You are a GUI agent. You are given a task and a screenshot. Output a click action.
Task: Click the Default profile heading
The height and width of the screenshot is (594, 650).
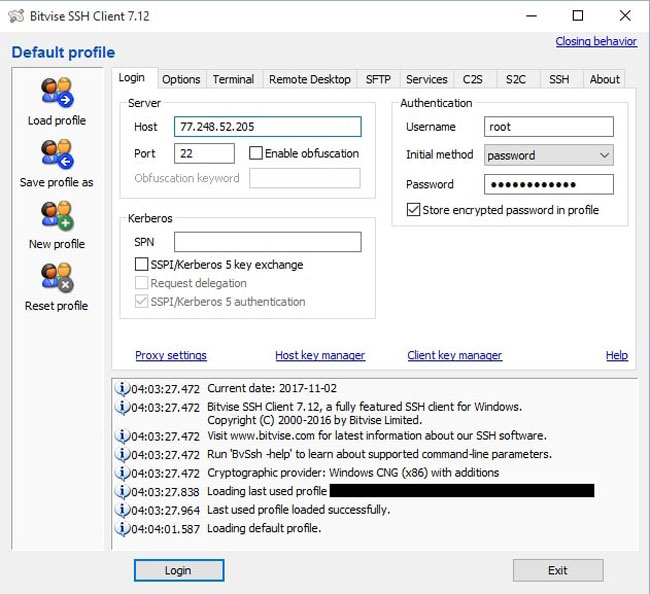point(63,53)
